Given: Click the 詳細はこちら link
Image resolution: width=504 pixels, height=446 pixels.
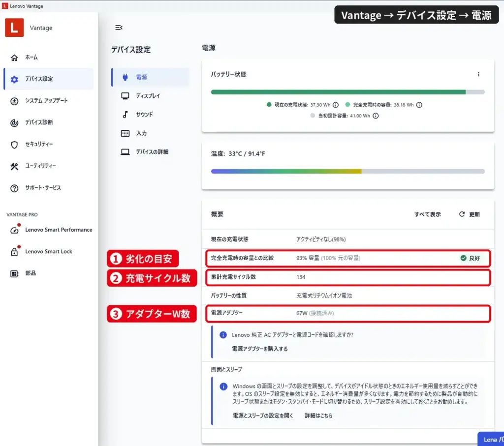Looking at the screenshot, I should [x=318, y=416].
